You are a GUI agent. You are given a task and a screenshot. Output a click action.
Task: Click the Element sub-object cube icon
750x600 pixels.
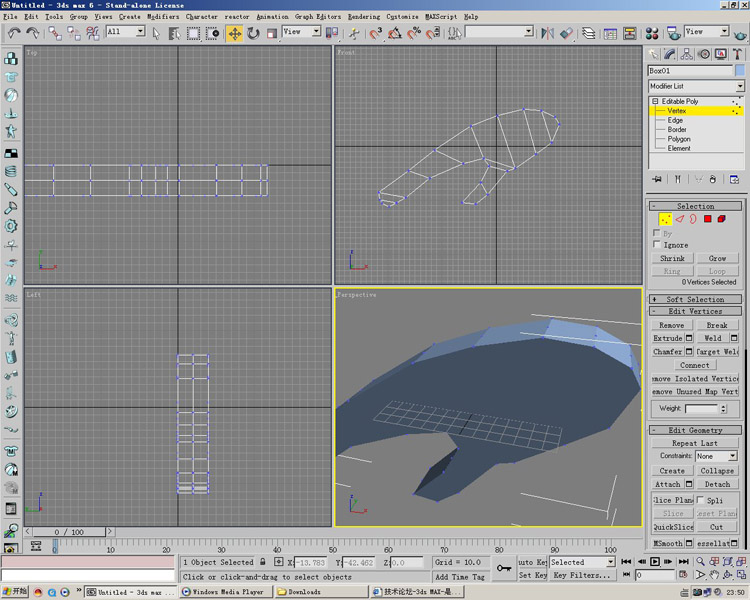pyautogui.click(x=721, y=219)
